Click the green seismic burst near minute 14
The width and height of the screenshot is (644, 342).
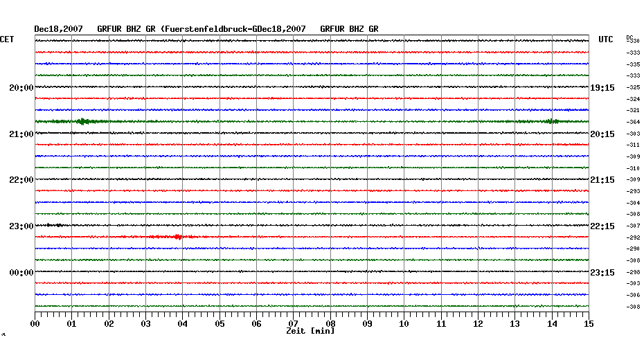551,121
